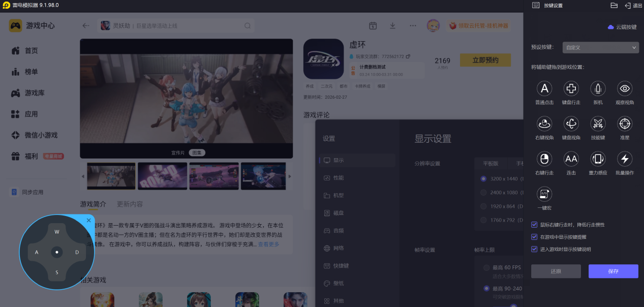Viewport: 644px width, 307px height.
Task: Open 云端按键 (cloud key mappings)
Action: (622, 27)
